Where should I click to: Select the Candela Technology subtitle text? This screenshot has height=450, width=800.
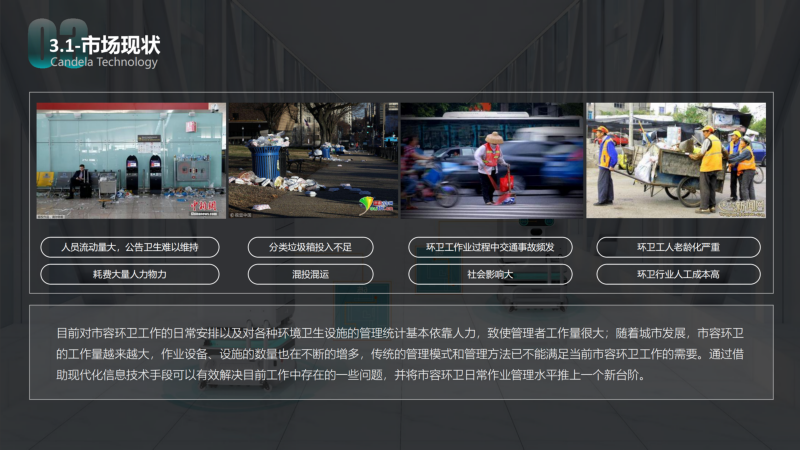(x=104, y=62)
